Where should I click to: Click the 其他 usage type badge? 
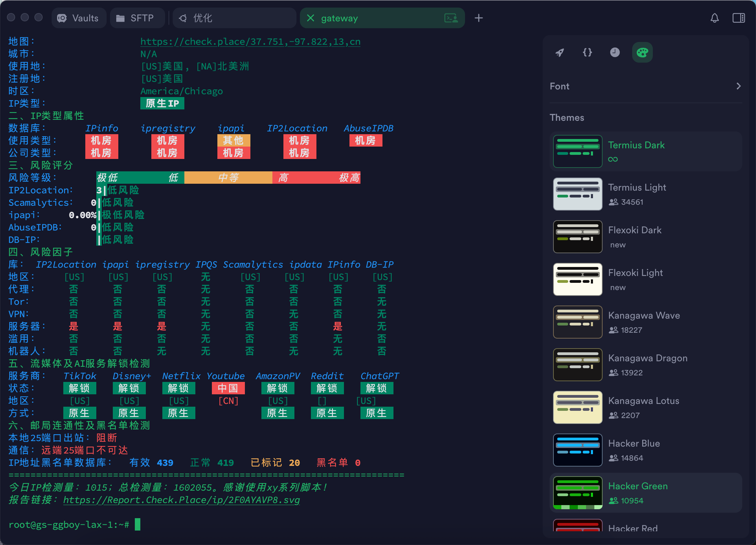click(x=234, y=140)
